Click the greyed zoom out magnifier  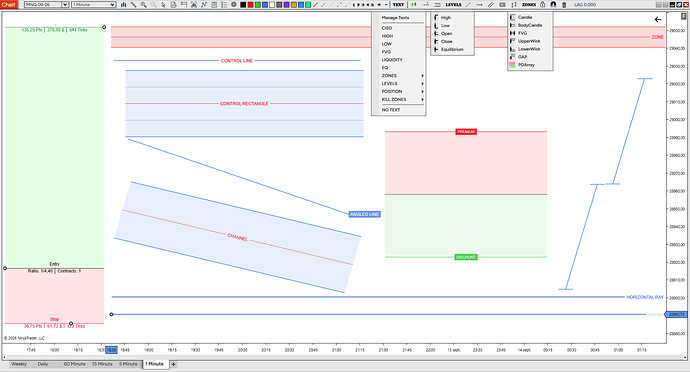[x=154, y=4]
